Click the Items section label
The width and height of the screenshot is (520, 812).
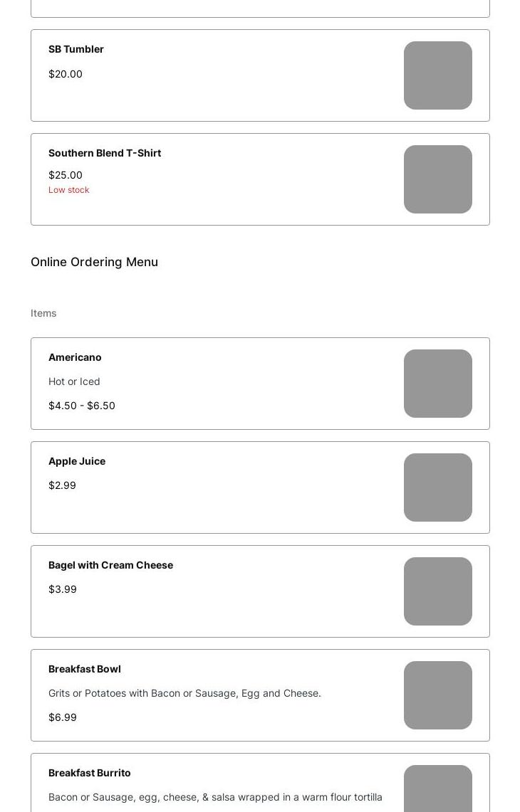[x=43, y=313]
